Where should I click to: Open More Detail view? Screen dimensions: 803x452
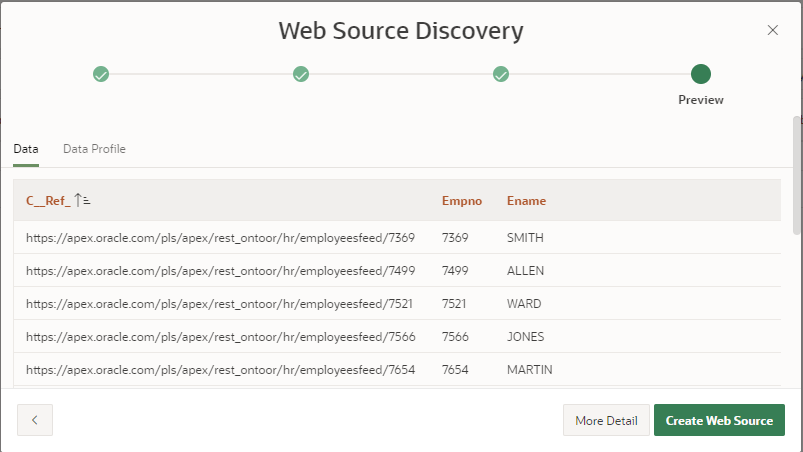point(606,421)
